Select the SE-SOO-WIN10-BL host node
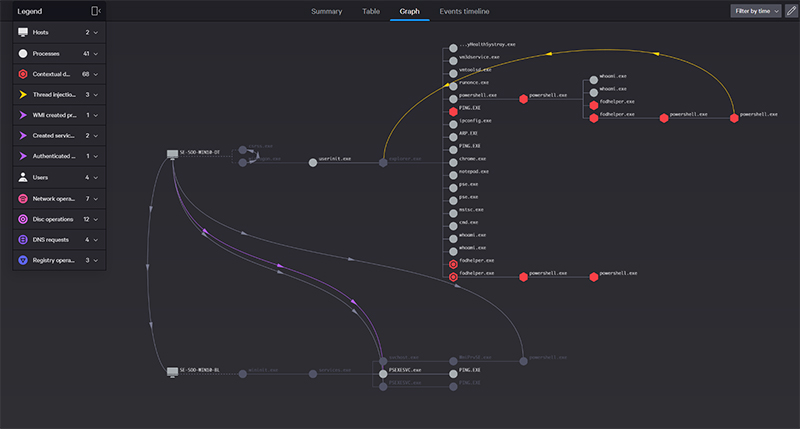Screen dimensions: 800x429 [173, 371]
